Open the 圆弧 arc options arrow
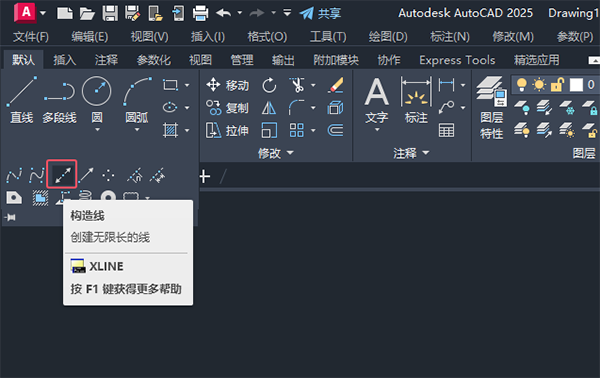This screenshot has width=600, height=378. pyautogui.click(x=137, y=130)
